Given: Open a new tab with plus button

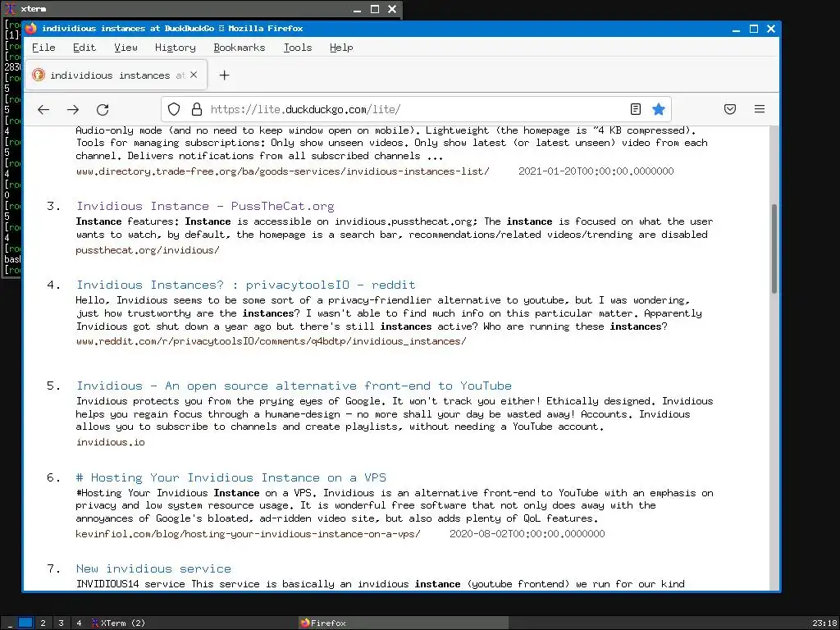Looking at the screenshot, I should [x=224, y=75].
